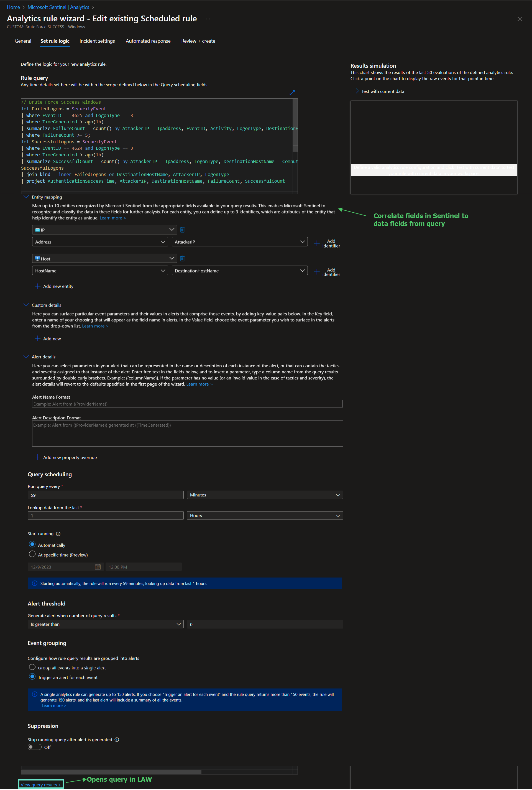Switch to the Incident settings tab
This screenshot has width=532, height=790.
click(x=97, y=41)
